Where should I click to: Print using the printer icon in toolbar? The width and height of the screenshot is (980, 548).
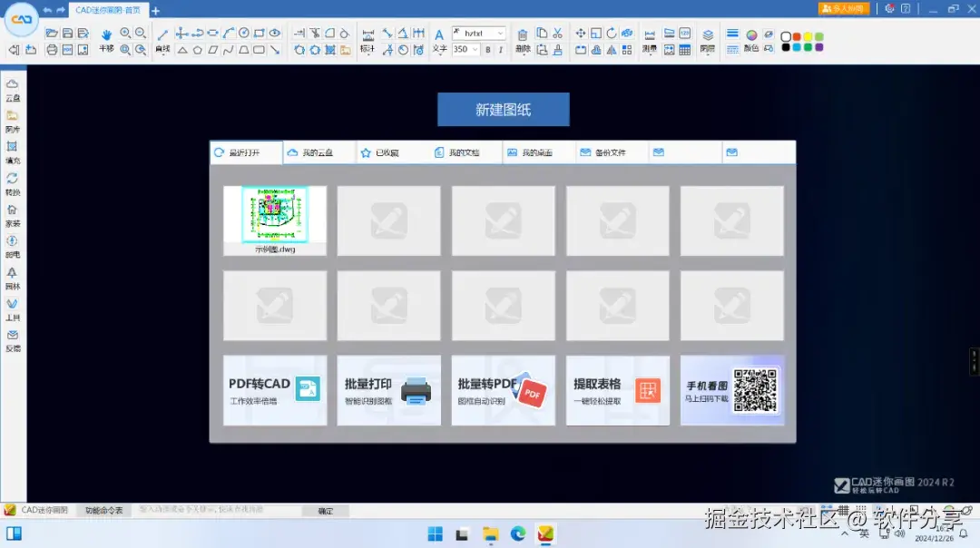point(52,50)
